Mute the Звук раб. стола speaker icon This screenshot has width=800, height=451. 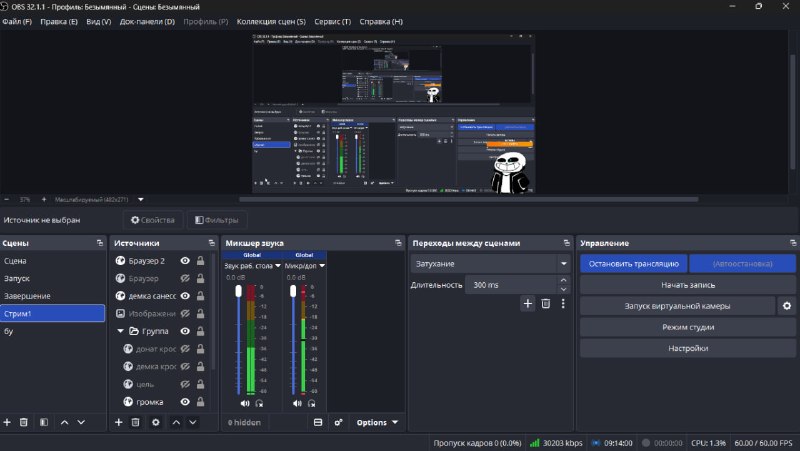point(245,404)
